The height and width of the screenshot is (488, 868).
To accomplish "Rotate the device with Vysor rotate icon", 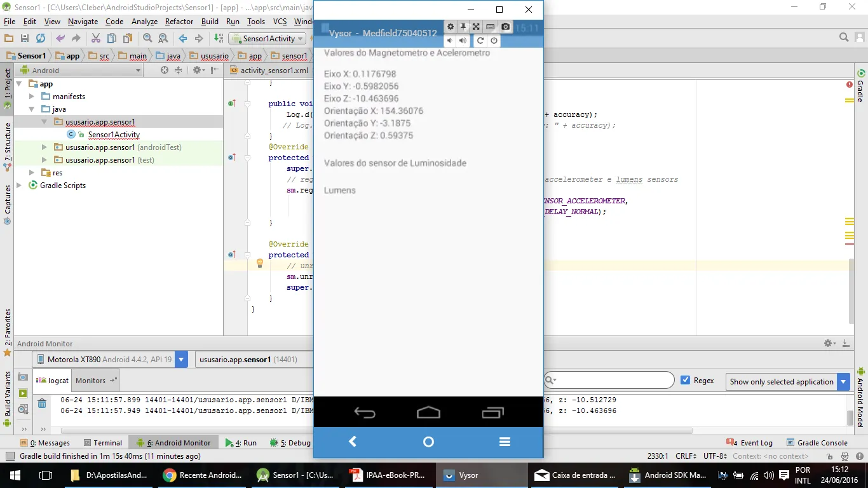I will point(480,41).
